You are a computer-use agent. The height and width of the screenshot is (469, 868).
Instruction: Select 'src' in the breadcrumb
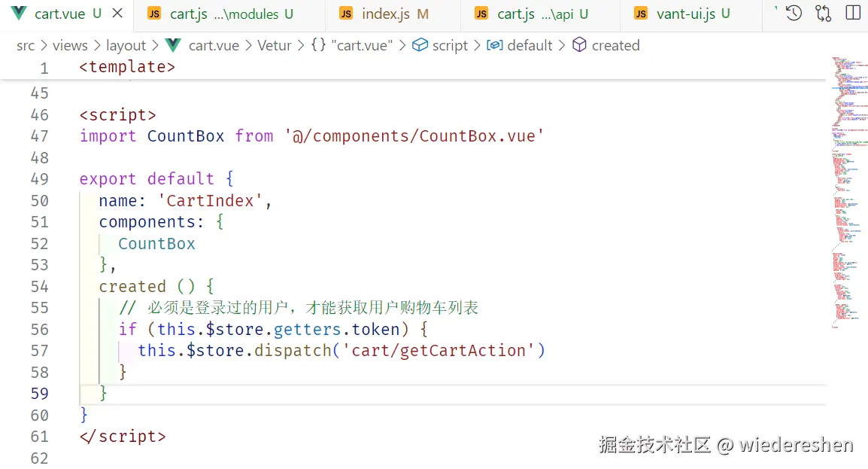pyautogui.click(x=26, y=45)
